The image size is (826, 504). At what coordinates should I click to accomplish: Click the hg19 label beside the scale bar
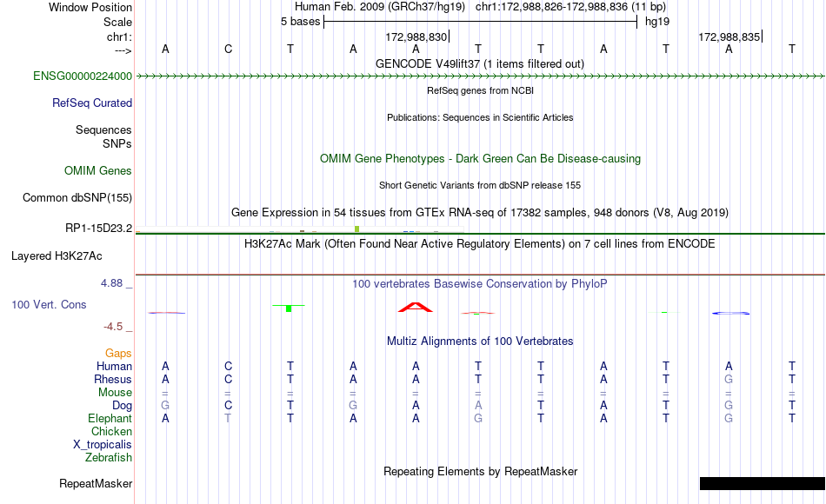point(657,22)
